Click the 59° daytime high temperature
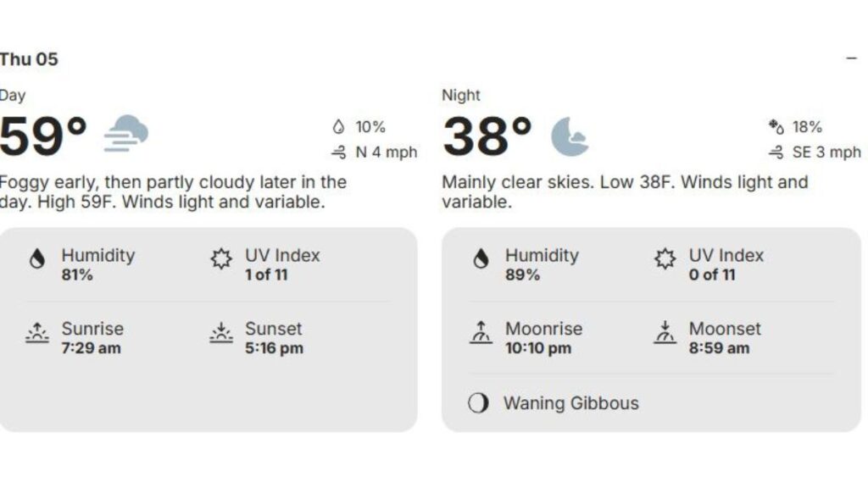Screen dimensions: 868x488 coord(43,137)
